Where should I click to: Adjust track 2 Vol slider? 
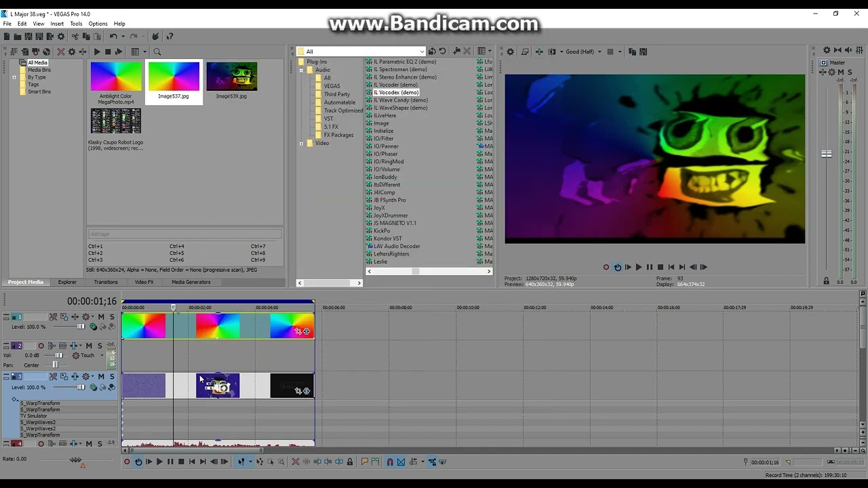click(59, 355)
